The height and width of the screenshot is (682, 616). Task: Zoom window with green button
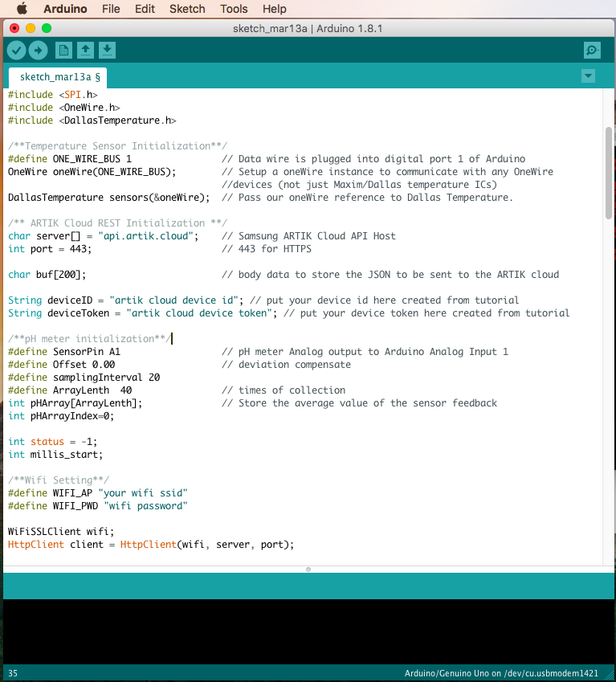pyautogui.click(x=47, y=28)
